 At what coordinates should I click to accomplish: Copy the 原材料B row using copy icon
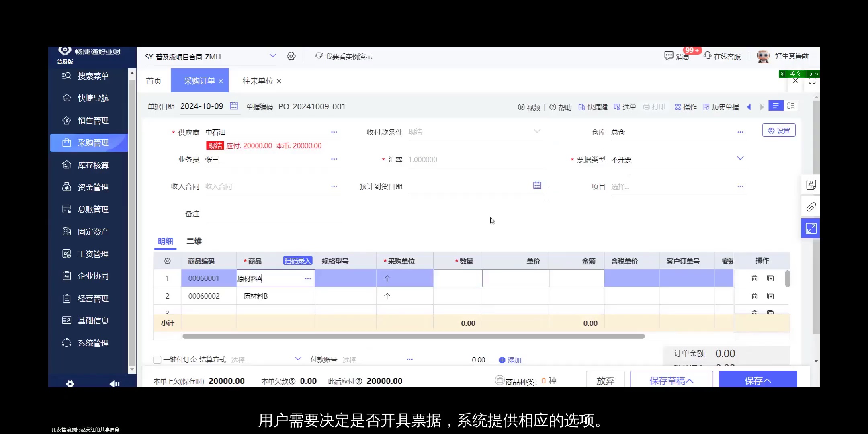coord(771,296)
